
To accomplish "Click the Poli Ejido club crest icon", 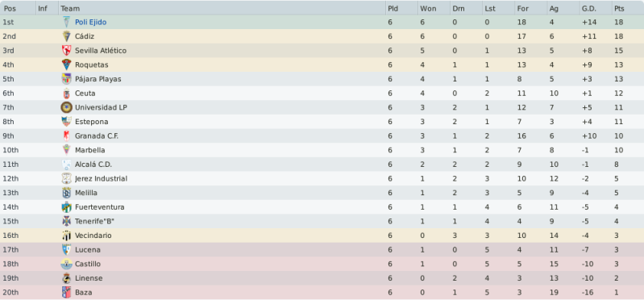I will point(67,23).
